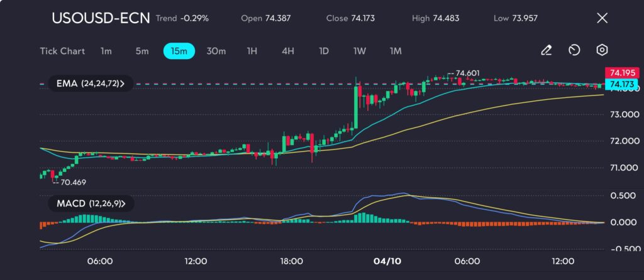644x280 pixels.
Task: Open chart settings via the hexagon icon
Action: tap(602, 51)
